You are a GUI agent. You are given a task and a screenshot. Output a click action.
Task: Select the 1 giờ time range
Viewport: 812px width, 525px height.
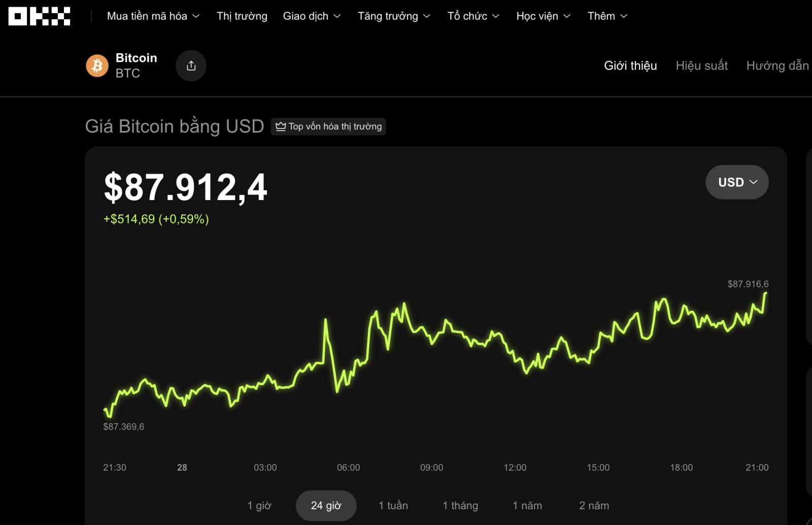coord(259,506)
